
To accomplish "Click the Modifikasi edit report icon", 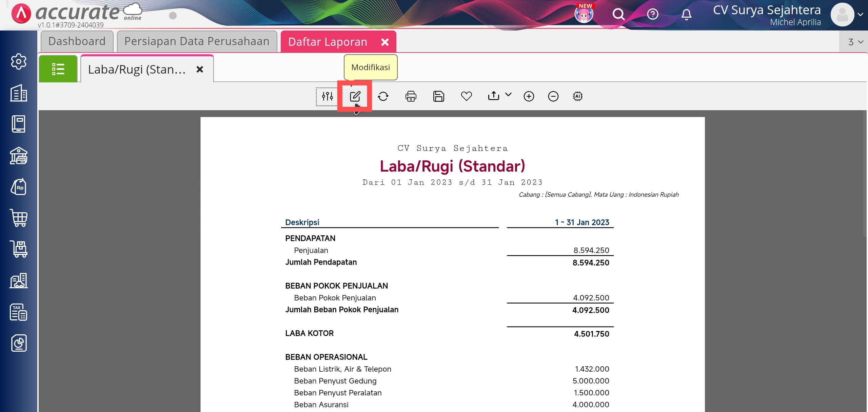I will 355,97.
